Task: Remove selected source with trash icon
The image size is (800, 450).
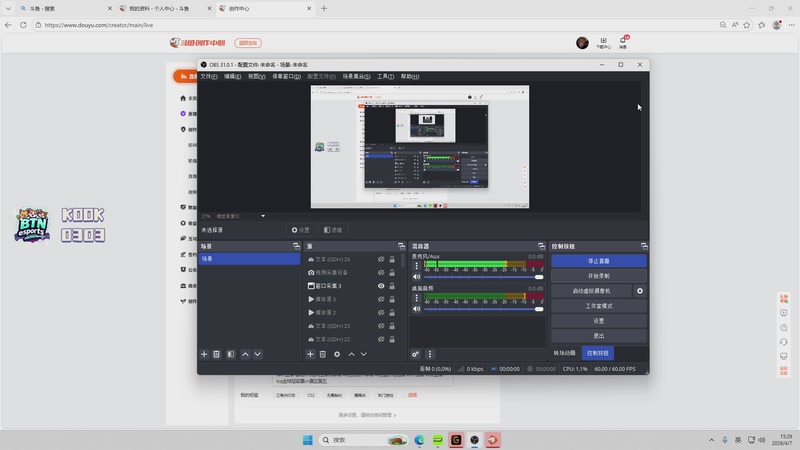Action: click(x=323, y=354)
